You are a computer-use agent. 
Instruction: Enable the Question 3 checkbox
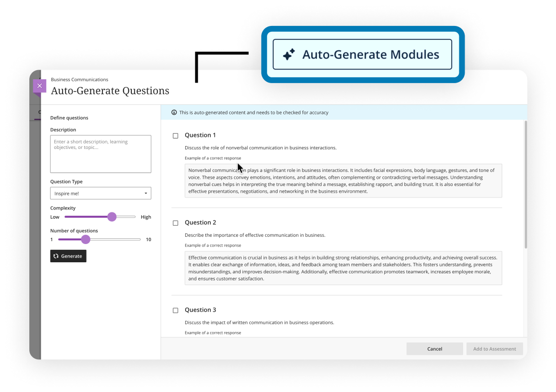pyautogui.click(x=176, y=311)
